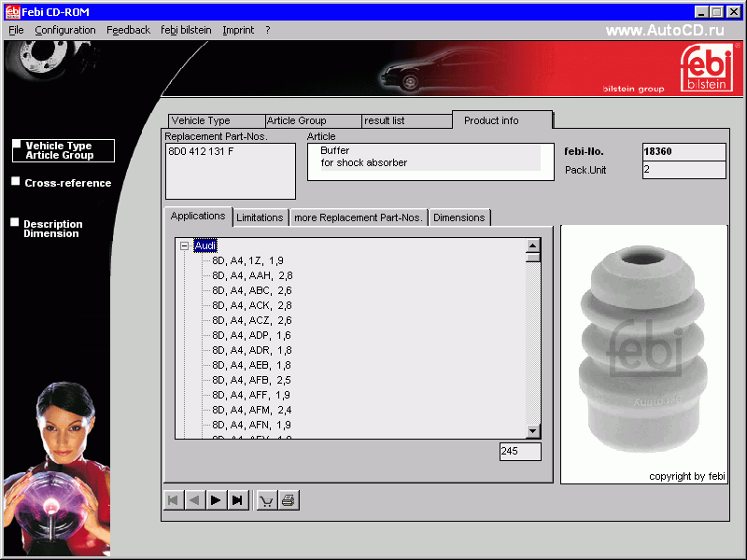Viewport: 747px width, 560px height.
Task: Click the Replacement Part-Nos. list box
Action: point(231,171)
